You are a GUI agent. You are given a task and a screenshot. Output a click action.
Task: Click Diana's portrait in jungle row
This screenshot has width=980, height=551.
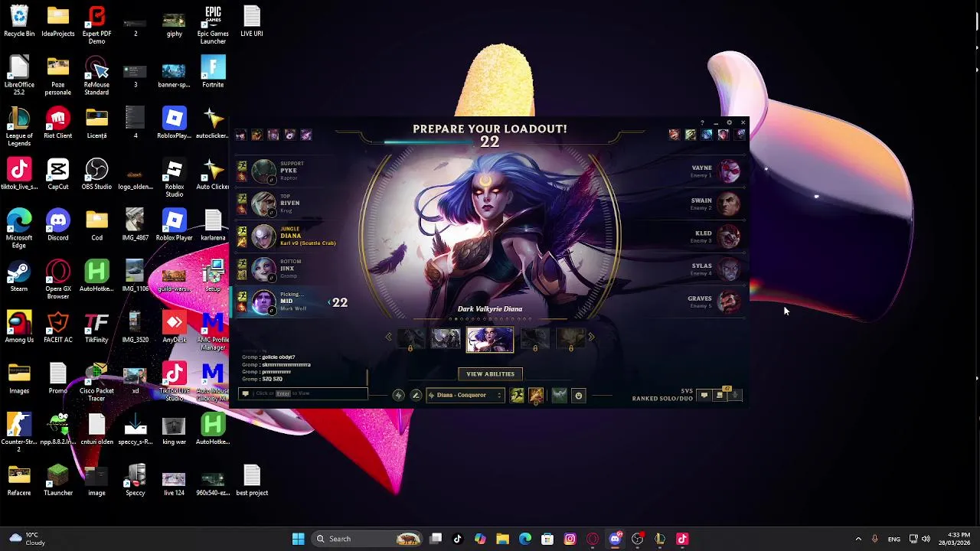coord(263,236)
